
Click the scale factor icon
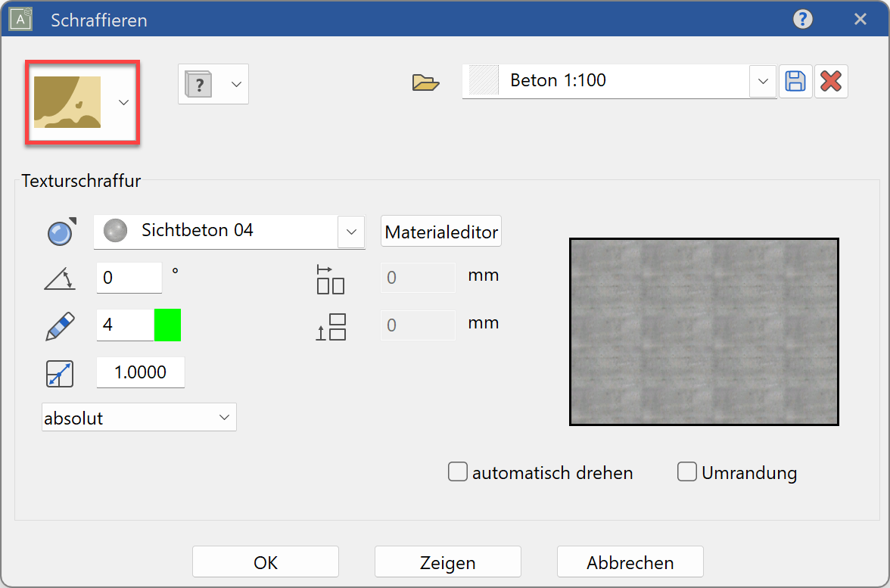59,374
